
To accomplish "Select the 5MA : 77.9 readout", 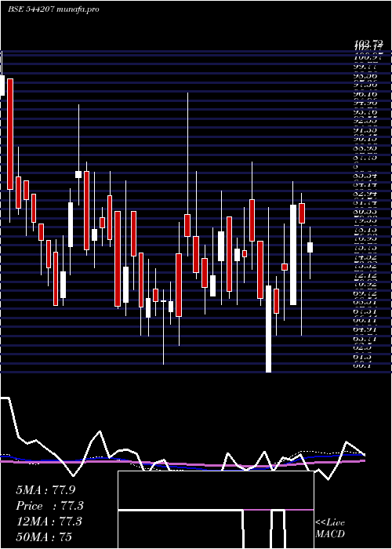I will click(45, 490).
